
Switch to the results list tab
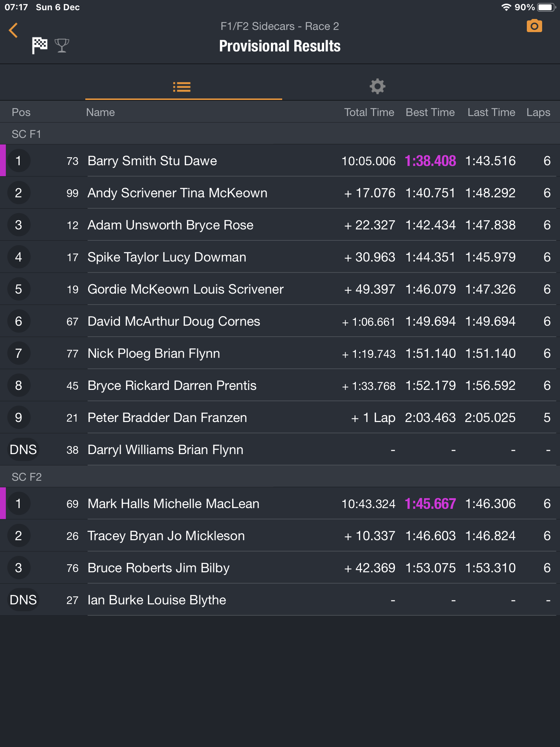pyautogui.click(x=182, y=87)
